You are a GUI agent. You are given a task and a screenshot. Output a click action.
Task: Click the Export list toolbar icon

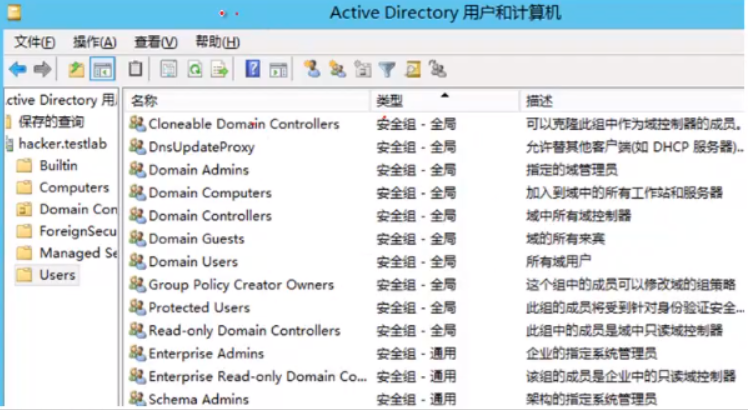(x=220, y=70)
